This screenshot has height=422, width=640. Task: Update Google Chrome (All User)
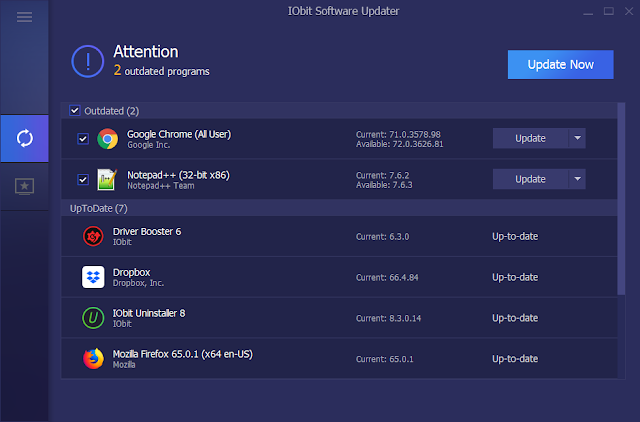530,138
